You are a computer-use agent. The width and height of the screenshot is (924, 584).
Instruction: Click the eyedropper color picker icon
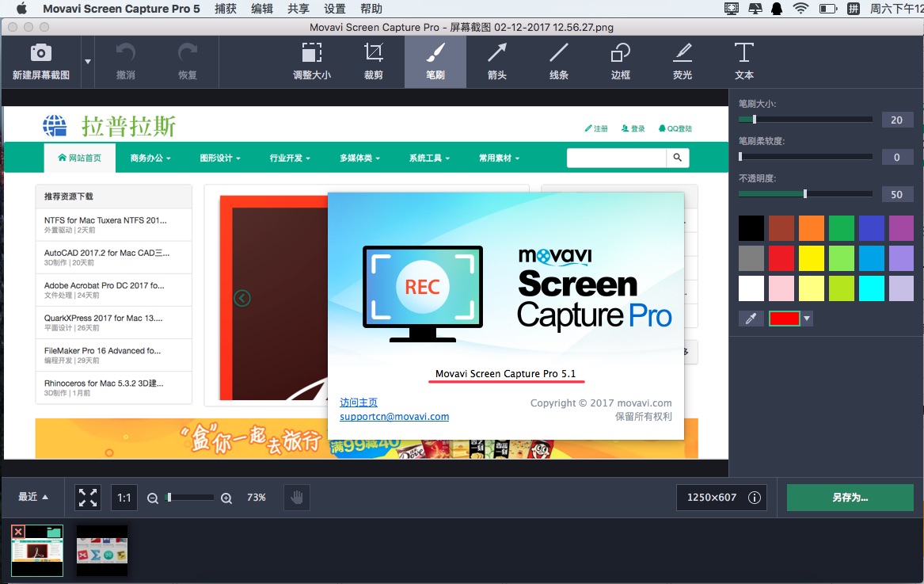(751, 319)
